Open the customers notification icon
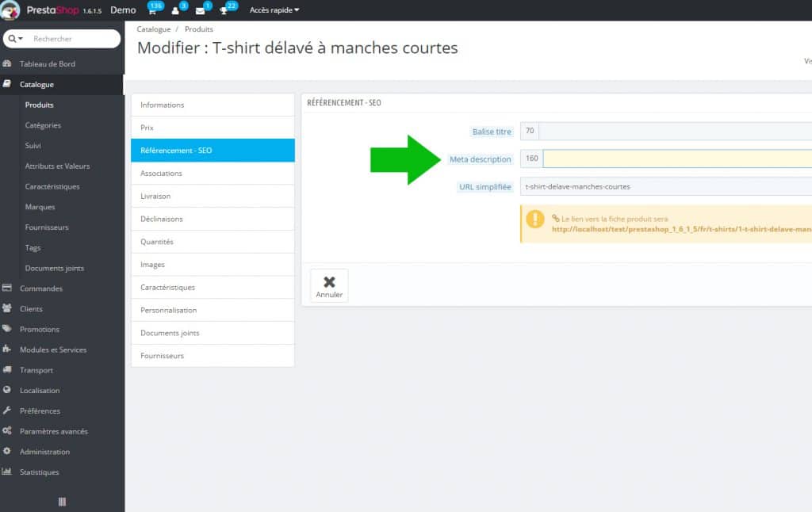 click(x=175, y=10)
